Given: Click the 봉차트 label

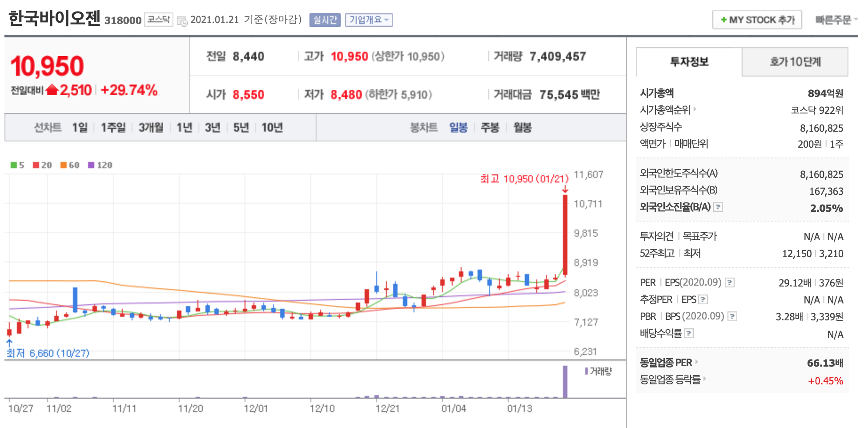Looking at the screenshot, I should click(424, 128).
